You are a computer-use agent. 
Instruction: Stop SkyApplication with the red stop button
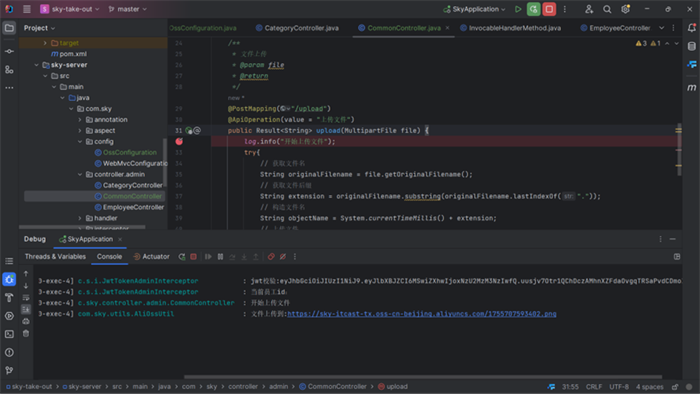pyautogui.click(x=549, y=9)
